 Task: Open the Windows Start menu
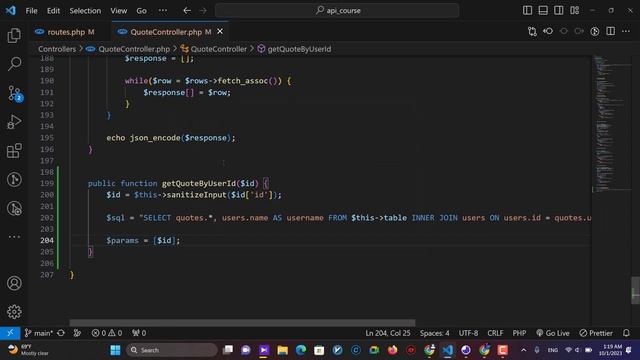[x=116, y=350]
